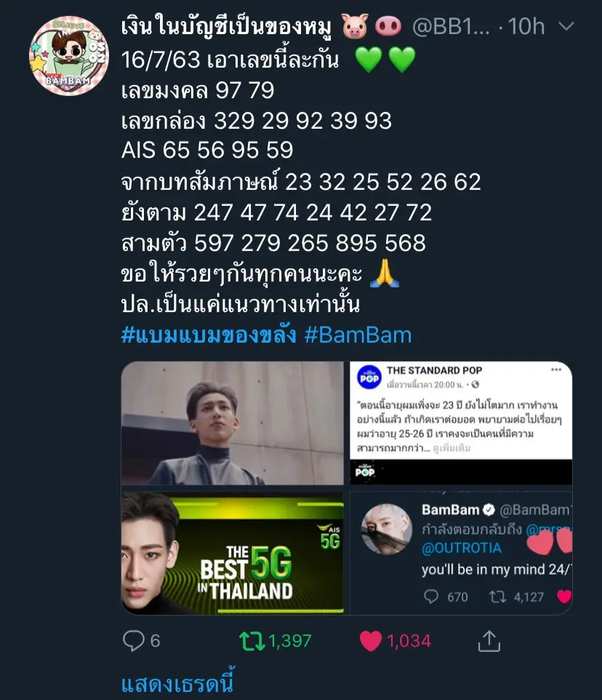Expand the tweet options chevron menu
The width and height of the screenshot is (602, 700).
(566, 27)
